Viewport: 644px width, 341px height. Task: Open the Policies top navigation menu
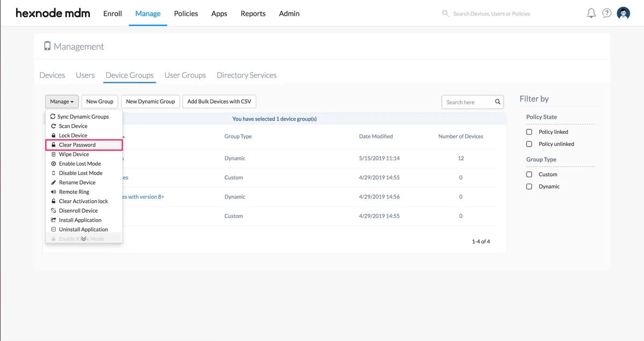186,13
